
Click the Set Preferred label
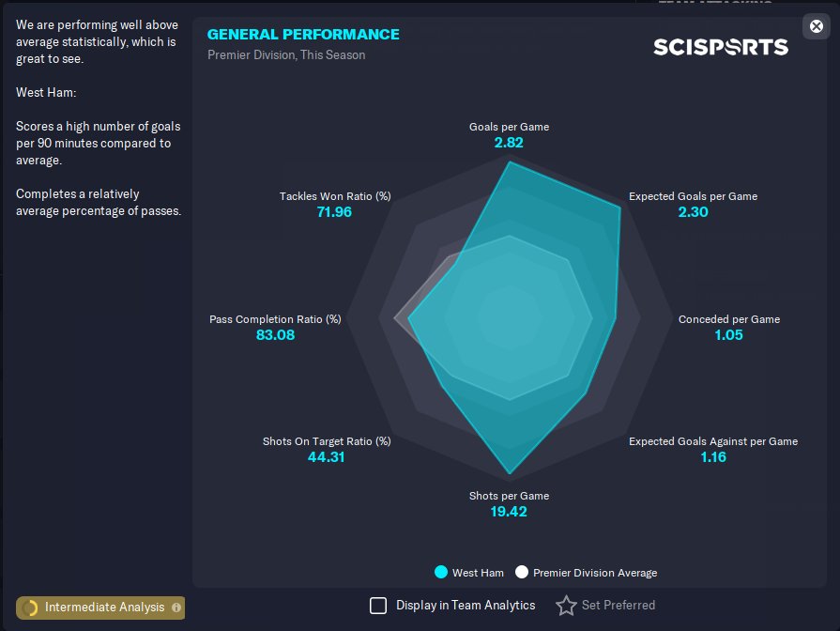619,606
